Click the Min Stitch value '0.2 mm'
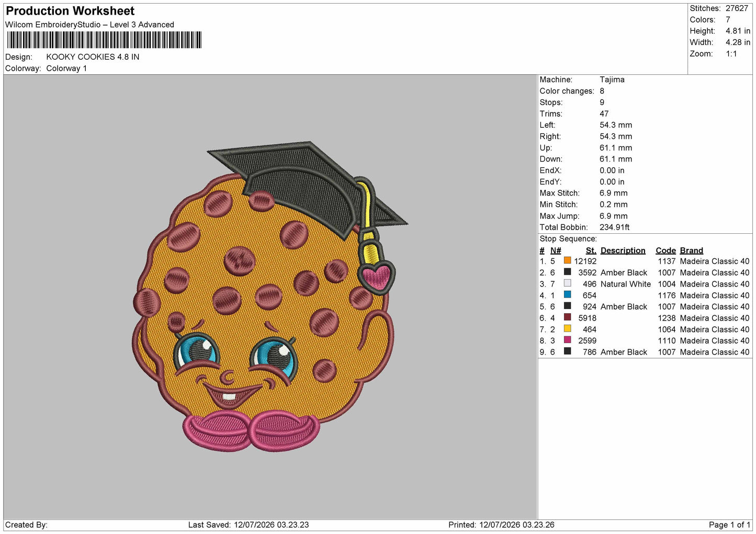The height and width of the screenshot is (534, 756). click(x=614, y=204)
